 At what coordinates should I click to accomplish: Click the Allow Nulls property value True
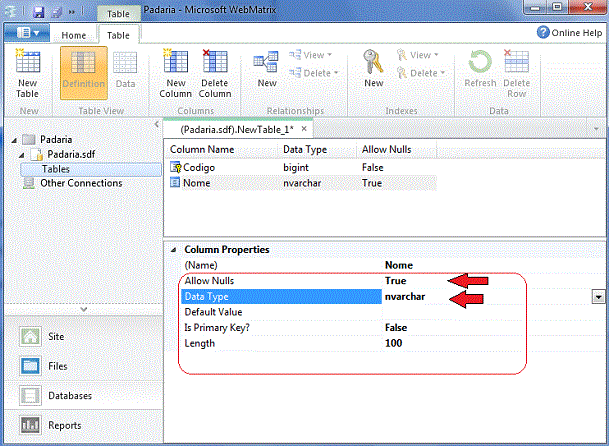coord(395,281)
